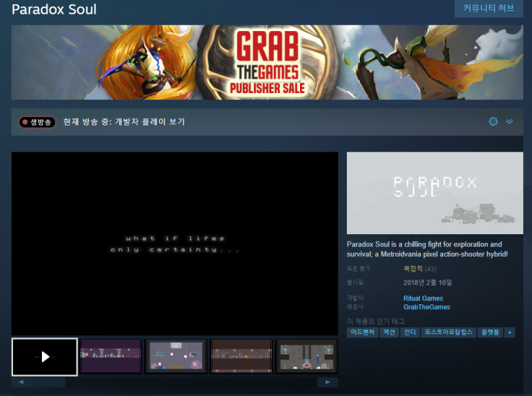Click the left arrow of thumbnail strip
The height and width of the screenshot is (396, 532).
coord(21,382)
